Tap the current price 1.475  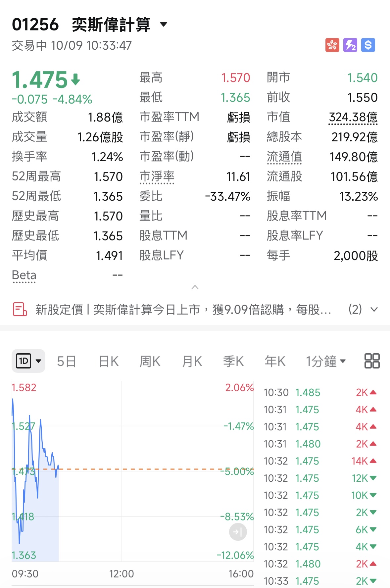40,80
